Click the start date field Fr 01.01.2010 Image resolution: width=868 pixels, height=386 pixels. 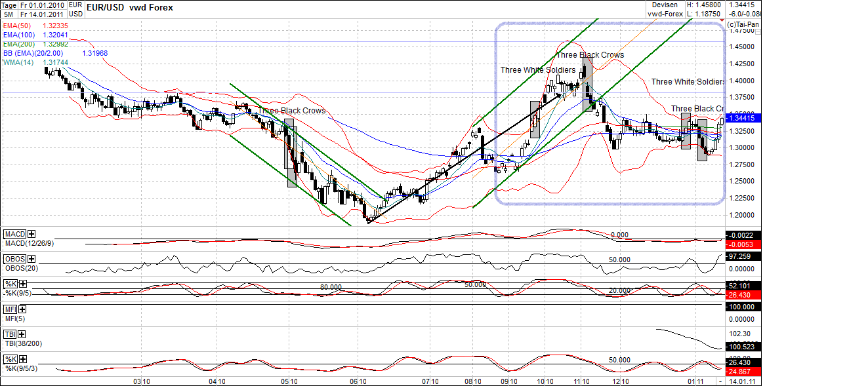click(41, 4)
